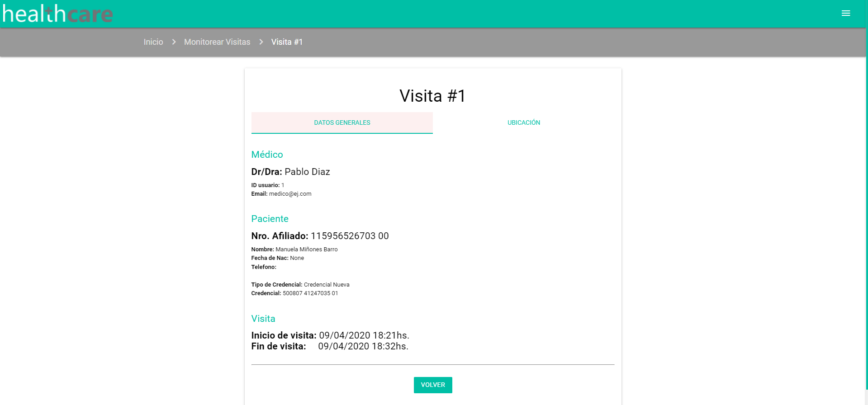Click the Inicio de visita timestamp

(x=364, y=335)
